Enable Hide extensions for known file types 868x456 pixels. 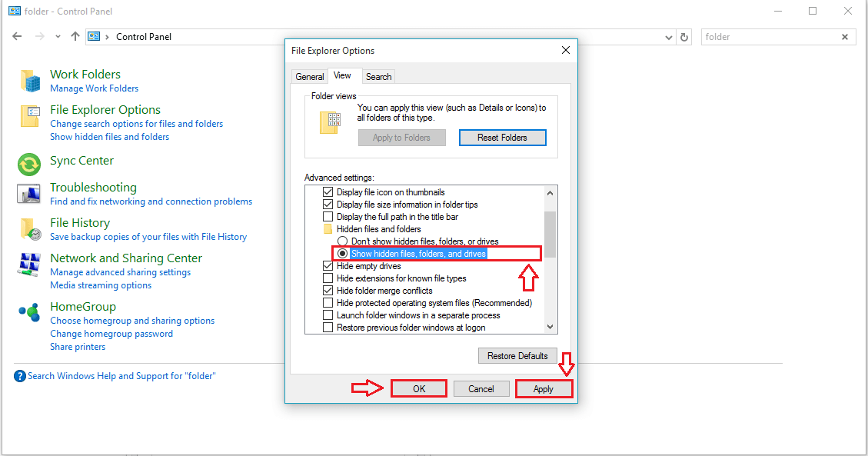pos(328,278)
